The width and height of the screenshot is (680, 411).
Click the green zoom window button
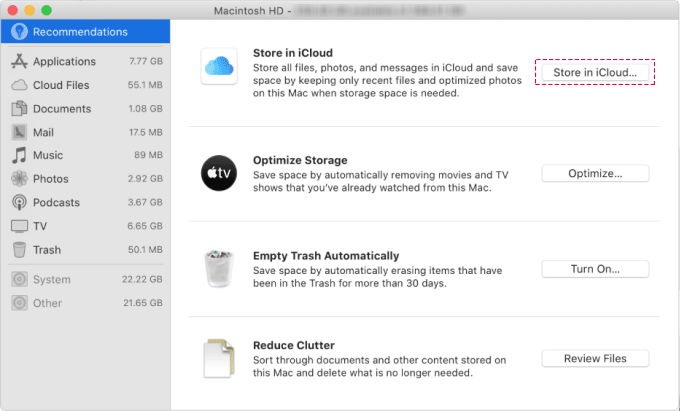[x=46, y=10]
